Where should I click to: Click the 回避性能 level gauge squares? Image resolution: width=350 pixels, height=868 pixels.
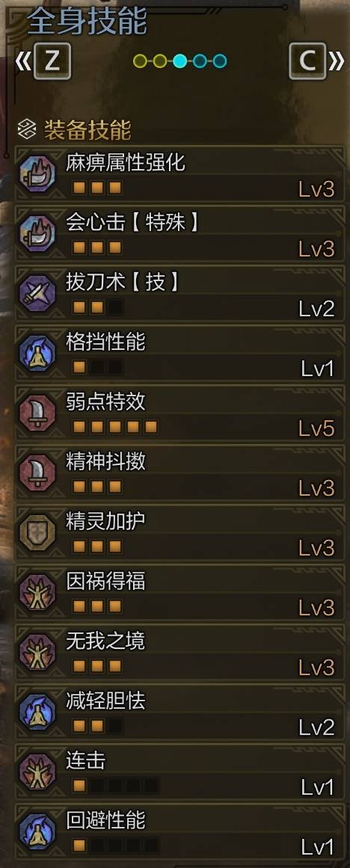tap(115, 846)
